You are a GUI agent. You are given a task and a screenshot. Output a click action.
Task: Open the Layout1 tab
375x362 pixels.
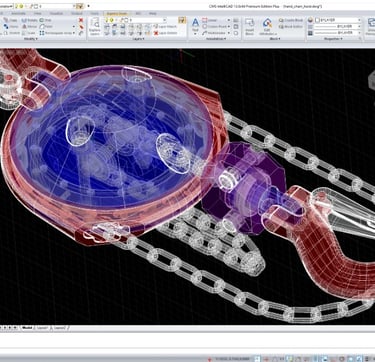coord(42,328)
